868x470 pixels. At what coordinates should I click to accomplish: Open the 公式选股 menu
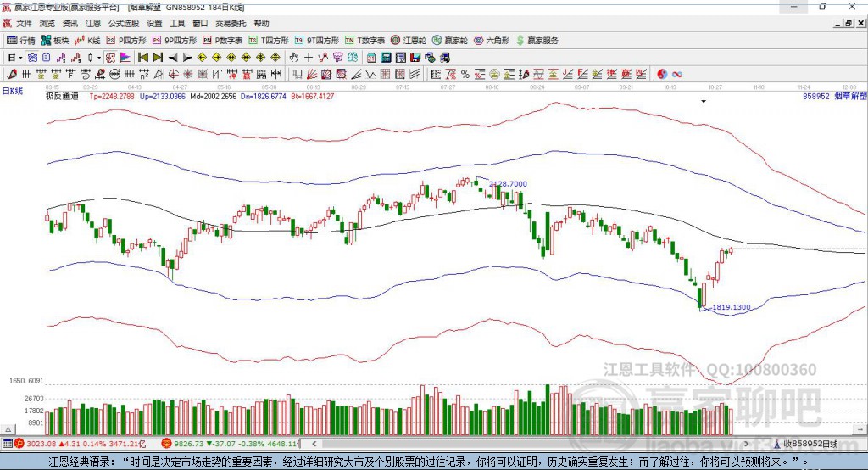(x=124, y=23)
